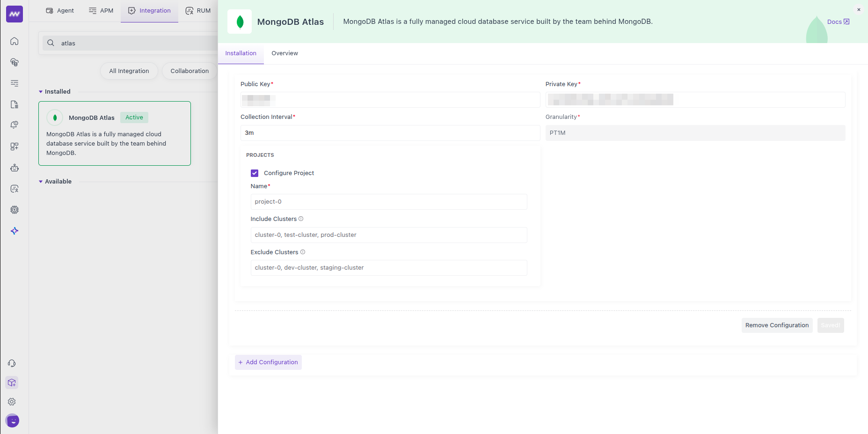
Task: Click the sparkle AI icon in sidebar
Action: pos(14,230)
